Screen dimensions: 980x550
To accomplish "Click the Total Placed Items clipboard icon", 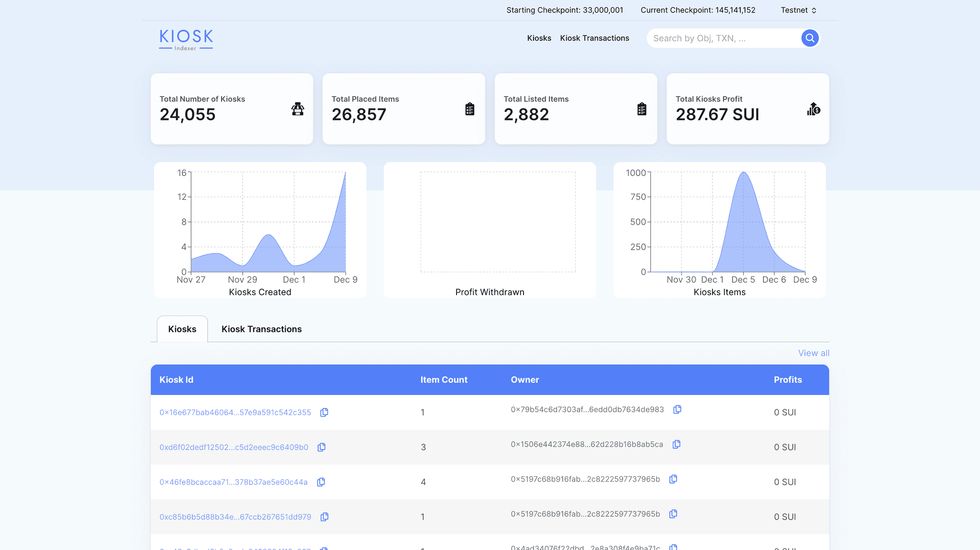I will (469, 109).
